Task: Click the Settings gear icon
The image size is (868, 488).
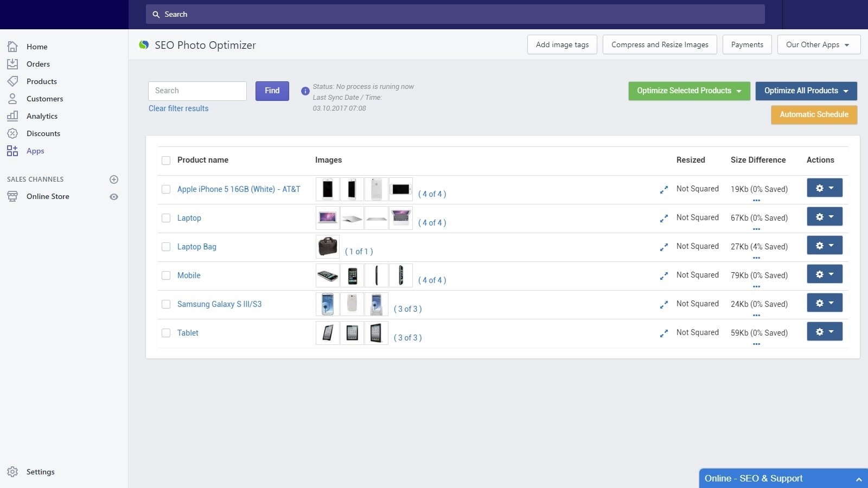Action: pos(12,472)
